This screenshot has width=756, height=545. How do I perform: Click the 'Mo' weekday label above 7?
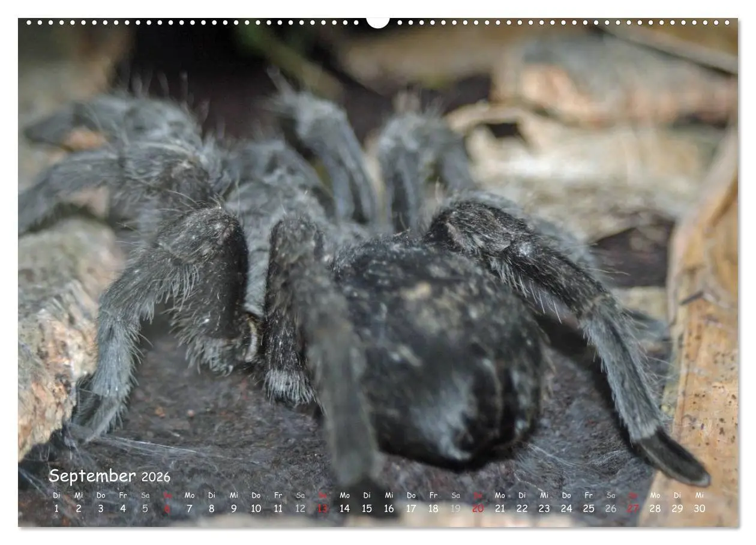tap(190, 496)
